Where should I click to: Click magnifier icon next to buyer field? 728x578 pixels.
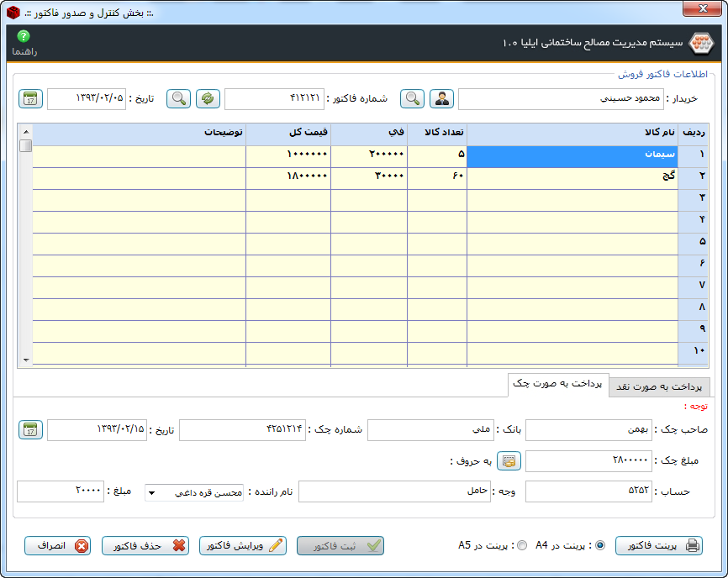pyautogui.click(x=412, y=98)
